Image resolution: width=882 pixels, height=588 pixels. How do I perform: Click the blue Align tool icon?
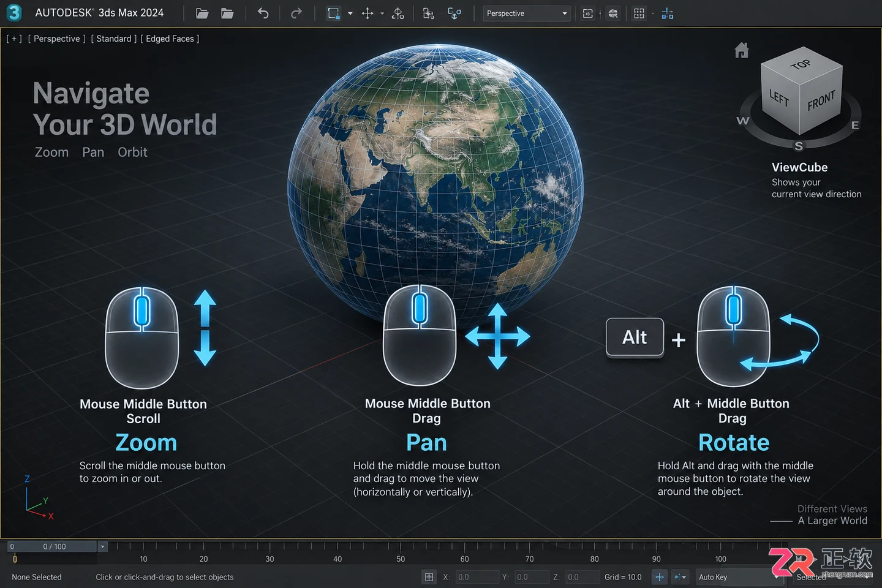pyautogui.click(x=668, y=13)
